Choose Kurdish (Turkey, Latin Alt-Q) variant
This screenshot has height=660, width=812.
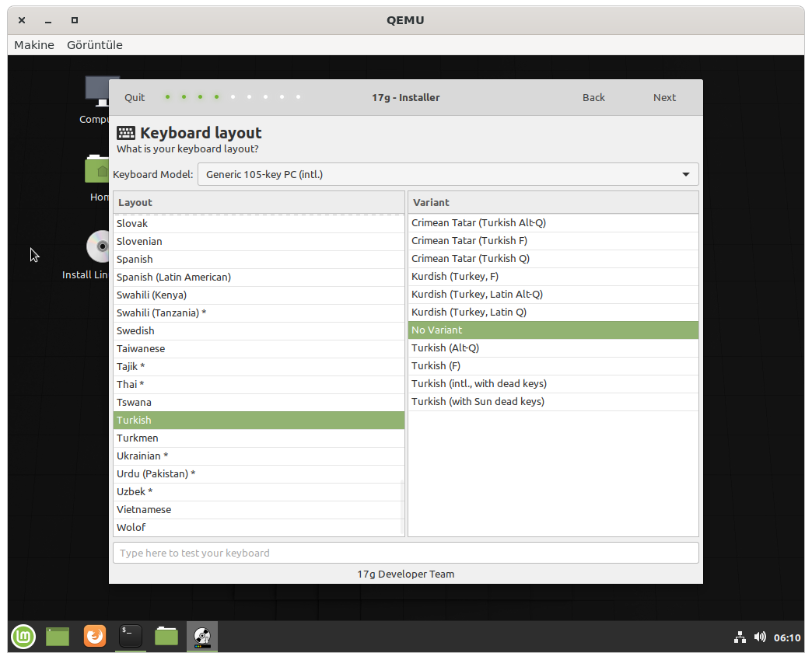point(553,295)
